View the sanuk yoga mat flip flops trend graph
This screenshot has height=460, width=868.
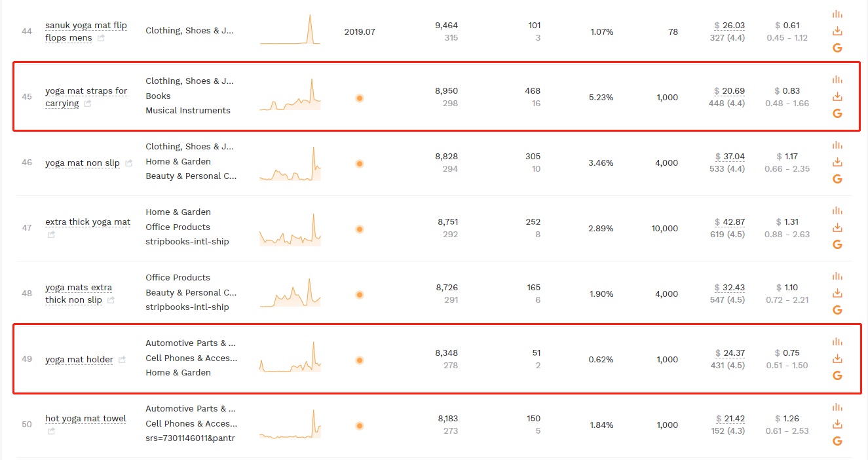(x=290, y=30)
